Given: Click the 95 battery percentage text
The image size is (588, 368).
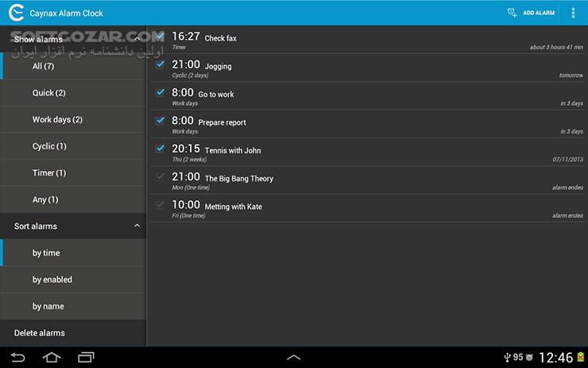Looking at the screenshot, I should pyautogui.click(x=518, y=357).
